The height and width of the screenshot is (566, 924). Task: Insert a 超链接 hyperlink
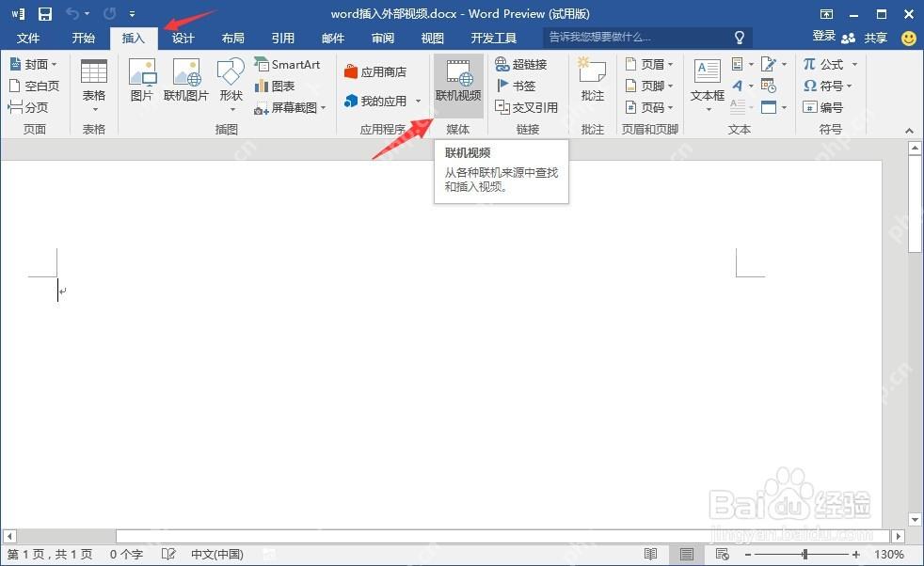coord(521,64)
